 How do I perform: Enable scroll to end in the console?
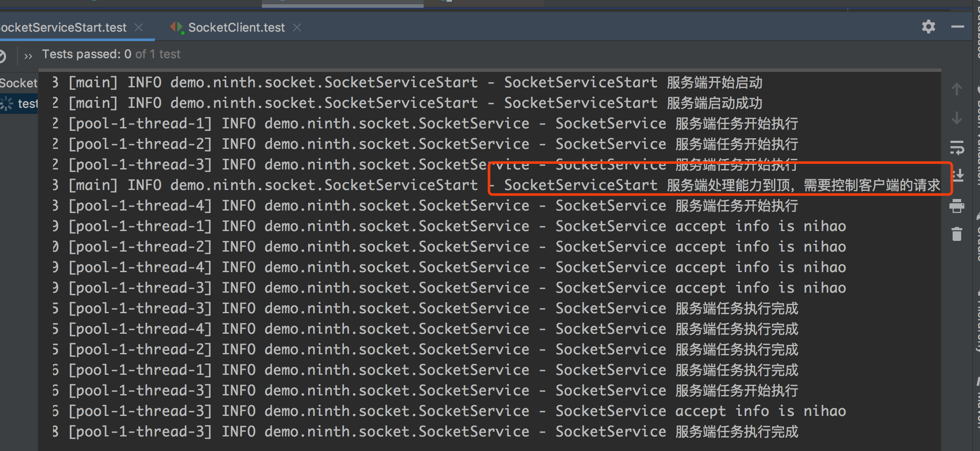[x=957, y=175]
